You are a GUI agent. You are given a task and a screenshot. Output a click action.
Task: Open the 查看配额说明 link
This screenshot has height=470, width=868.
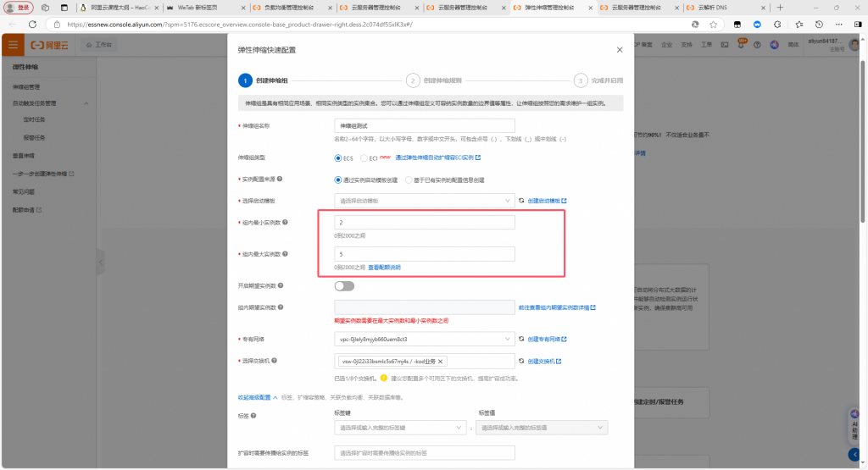(x=384, y=267)
